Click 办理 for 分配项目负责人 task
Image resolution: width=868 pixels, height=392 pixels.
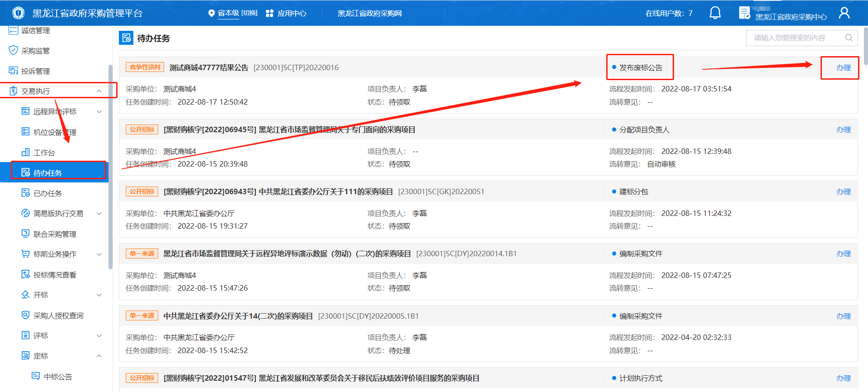pyautogui.click(x=843, y=129)
